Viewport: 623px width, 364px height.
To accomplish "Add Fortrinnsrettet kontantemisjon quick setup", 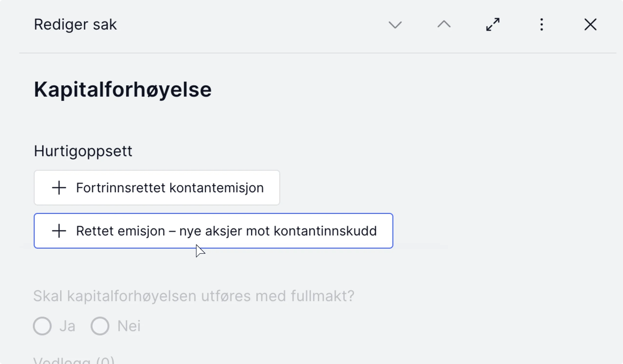I will pyautogui.click(x=157, y=188).
